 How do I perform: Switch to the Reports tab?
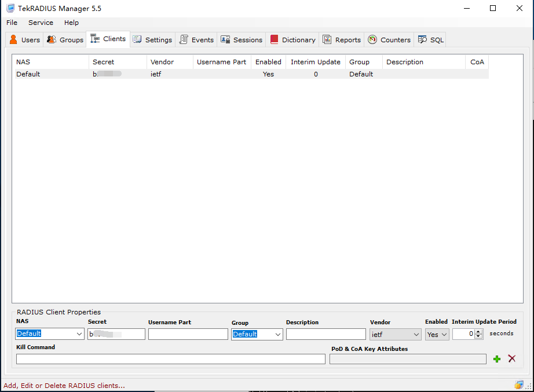342,40
